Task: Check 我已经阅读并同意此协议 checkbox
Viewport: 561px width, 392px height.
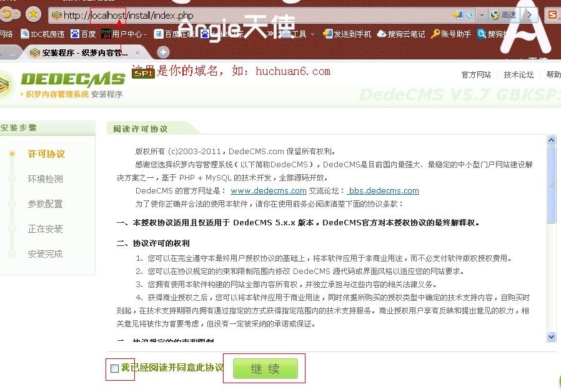Action: click(x=114, y=368)
